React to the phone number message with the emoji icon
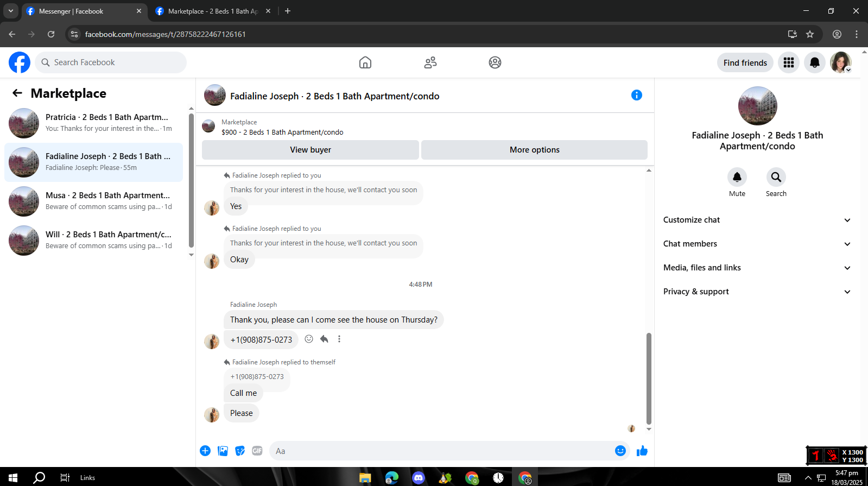Viewport: 868px width, 486px height. click(x=309, y=339)
